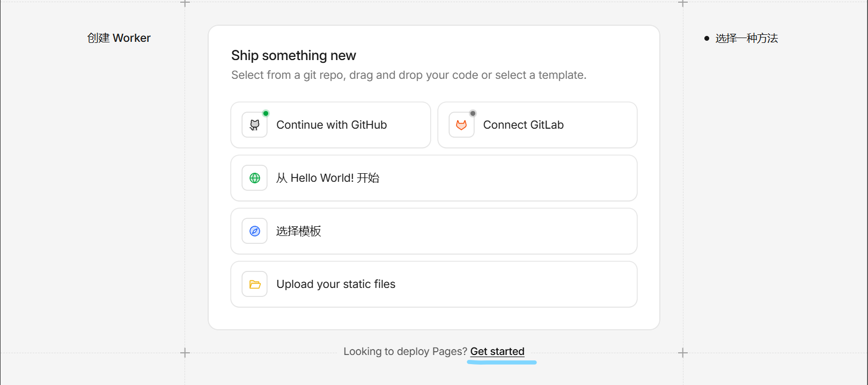Choose Continue with GitHub option
This screenshot has height=385, width=868.
(331, 125)
